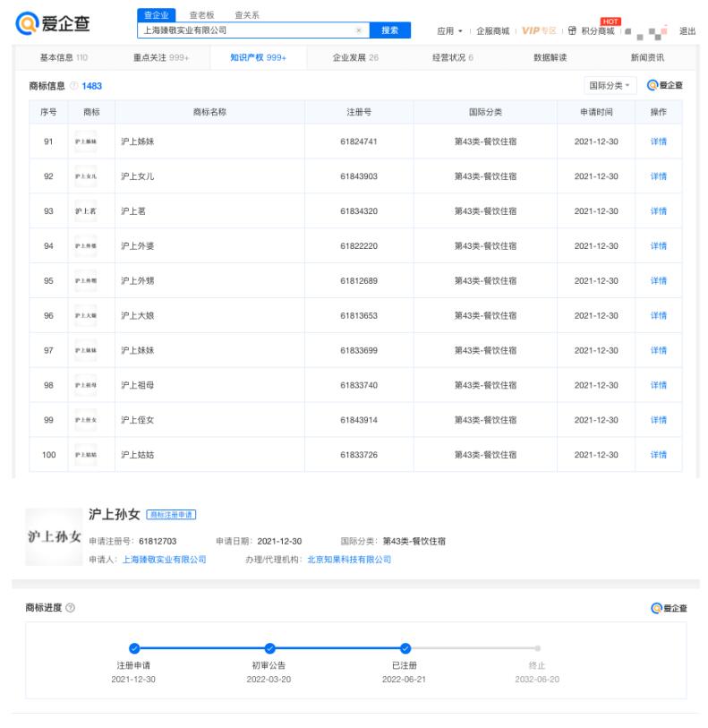Expand the 国际分类 filter dropdown
The image size is (708, 728).
coord(608,86)
